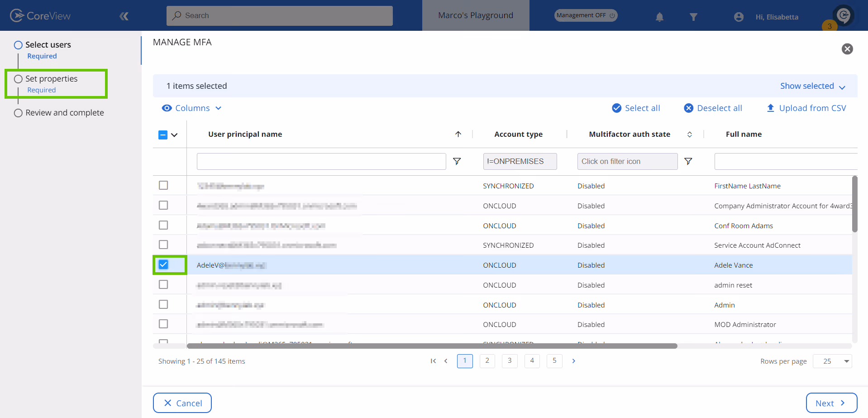Collapse the left sidebar with double-chevron icon
The height and width of the screenshot is (418, 868).
[x=124, y=15]
